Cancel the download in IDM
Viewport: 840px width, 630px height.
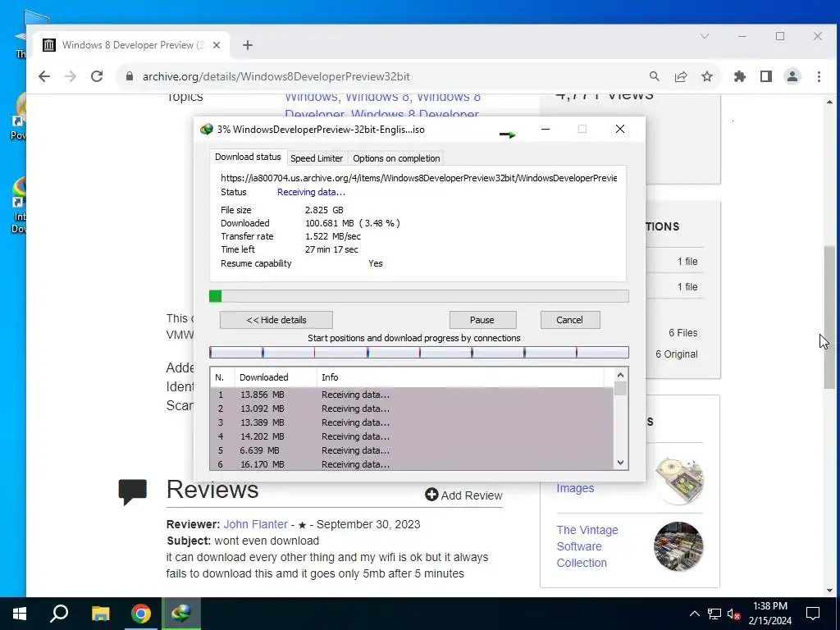click(570, 320)
